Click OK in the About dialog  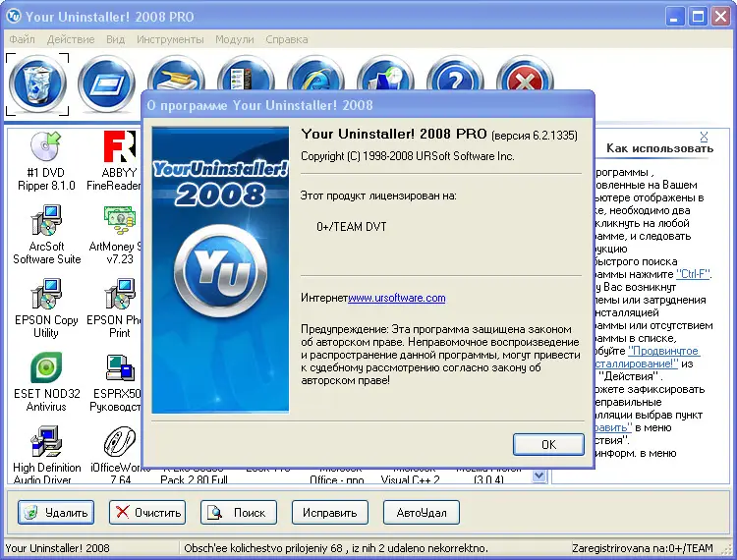click(548, 444)
